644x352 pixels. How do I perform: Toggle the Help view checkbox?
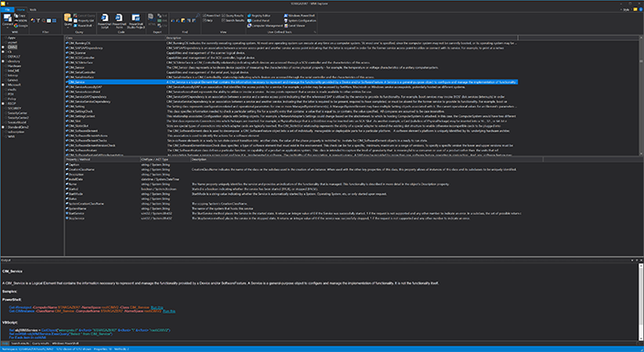pos(208,20)
